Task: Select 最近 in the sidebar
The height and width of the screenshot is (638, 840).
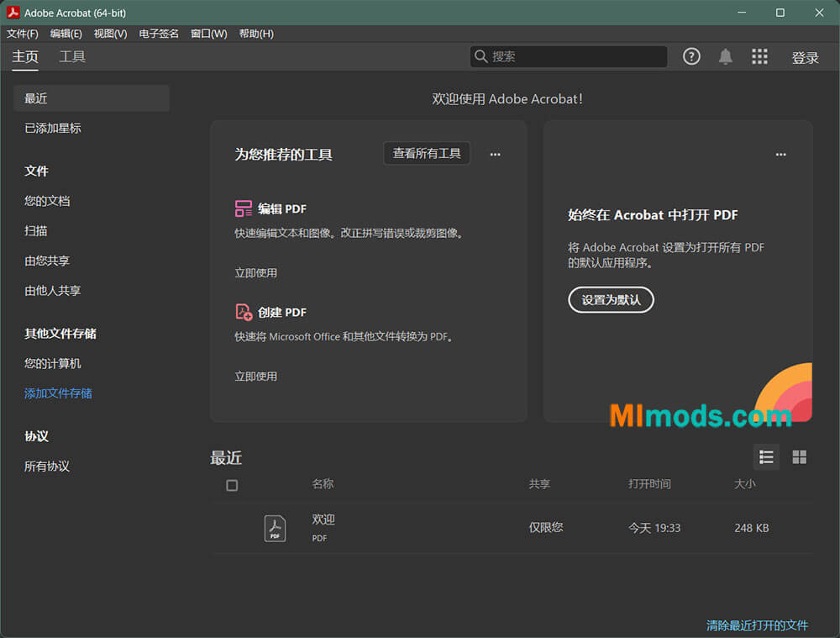Action: point(92,98)
